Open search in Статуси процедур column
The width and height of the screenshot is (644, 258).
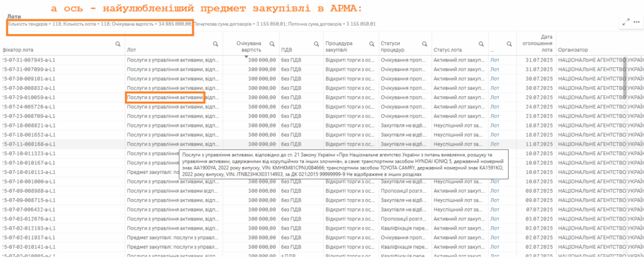click(424, 44)
